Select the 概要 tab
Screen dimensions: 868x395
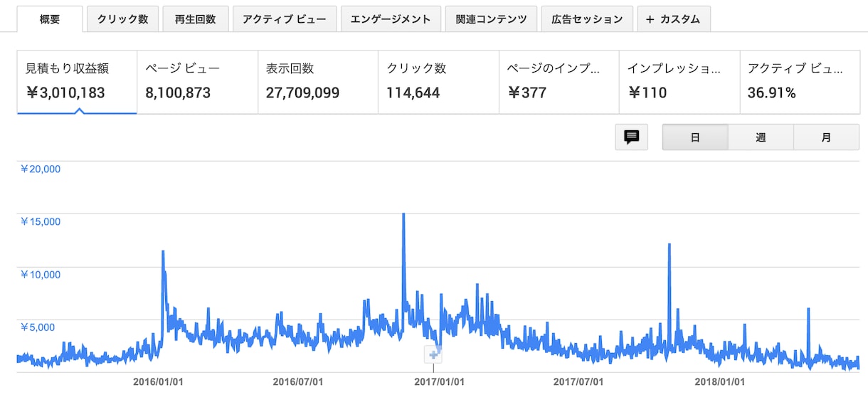tap(50, 19)
